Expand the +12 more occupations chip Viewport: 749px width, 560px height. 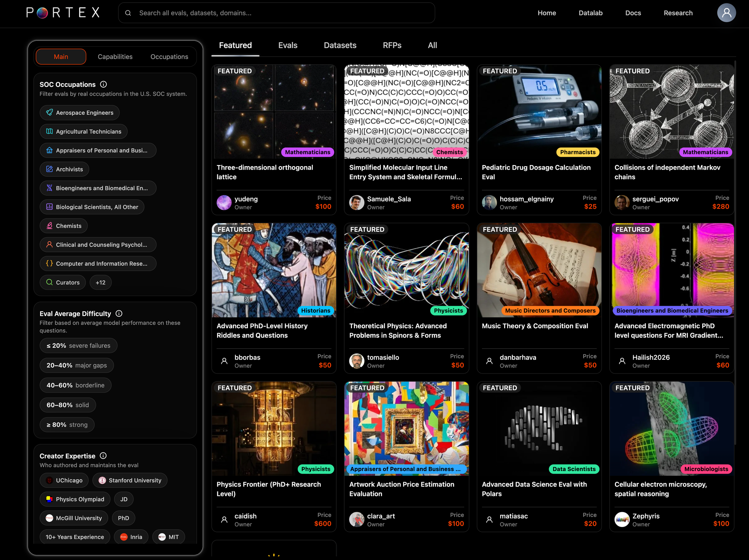[x=100, y=282]
